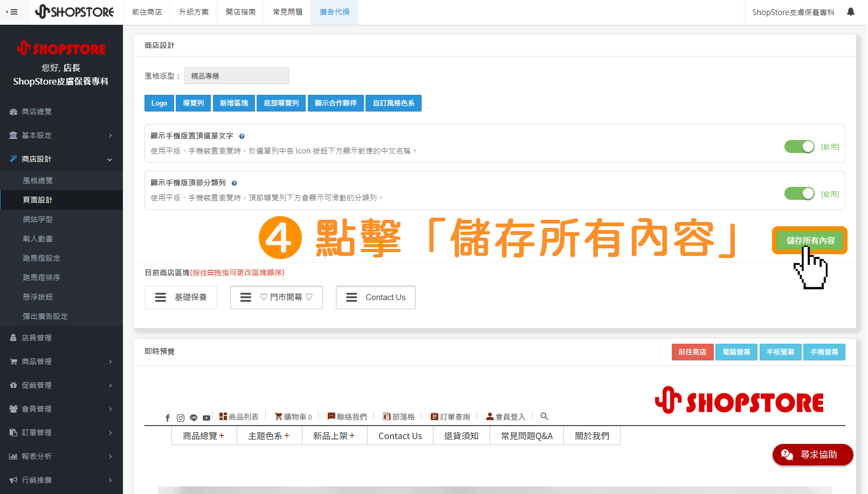Expand 促銷管理 in sidebar

pos(61,385)
